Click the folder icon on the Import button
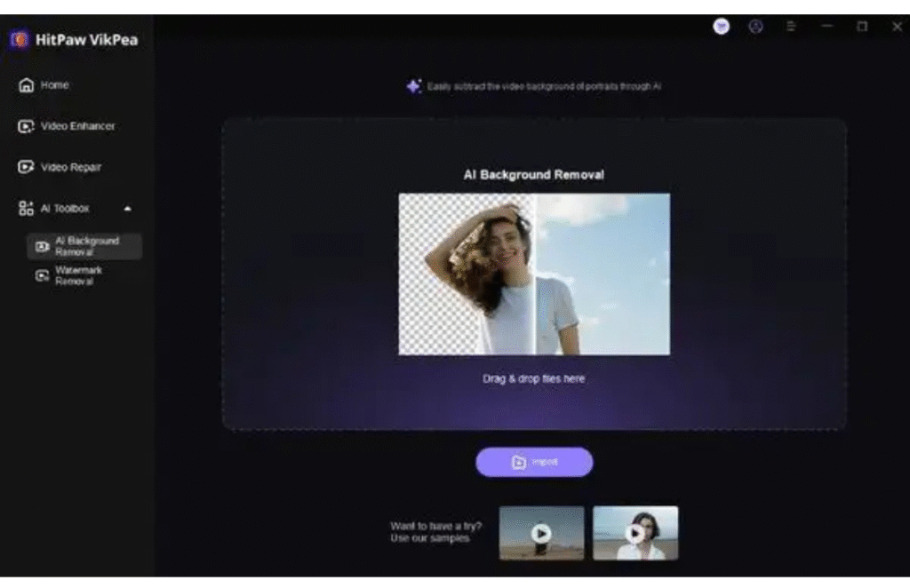Image resolution: width=910 pixels, height=588 pixels. [518, 463]
